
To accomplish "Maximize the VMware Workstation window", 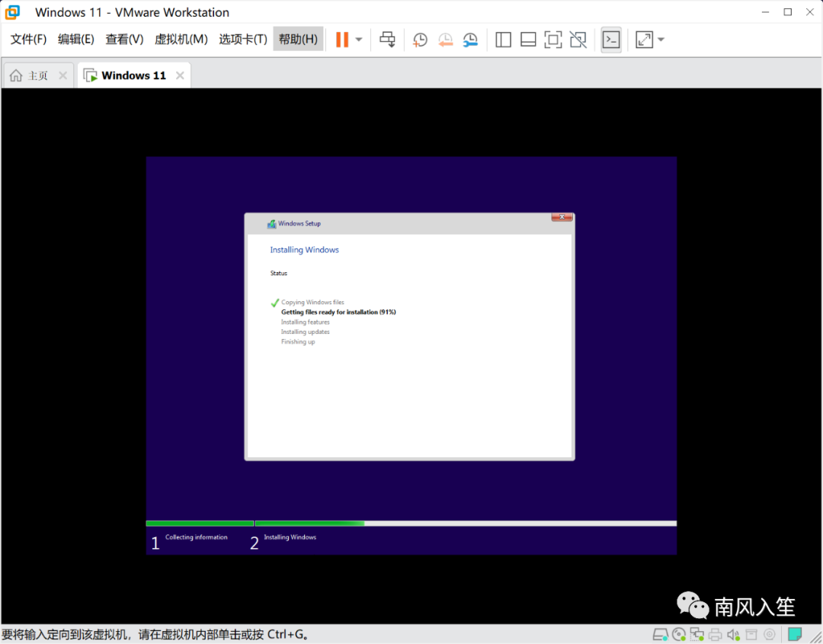I will 788,12.
